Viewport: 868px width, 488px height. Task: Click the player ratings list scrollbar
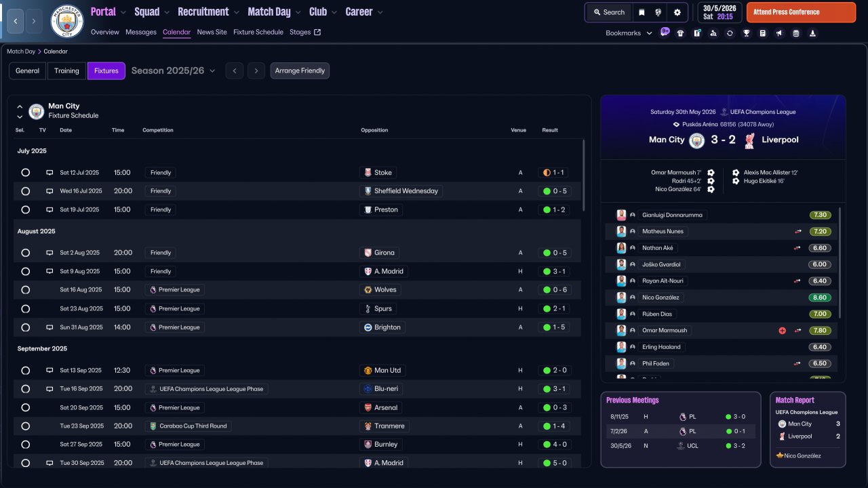(840, 263)
